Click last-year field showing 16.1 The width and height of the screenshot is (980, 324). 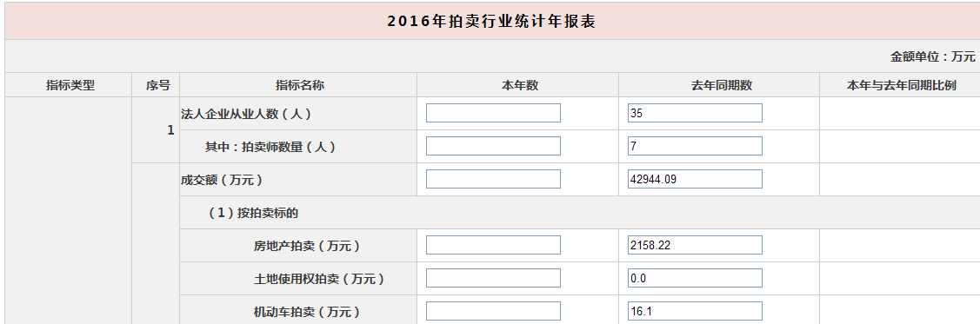click(x=695, y=312)
